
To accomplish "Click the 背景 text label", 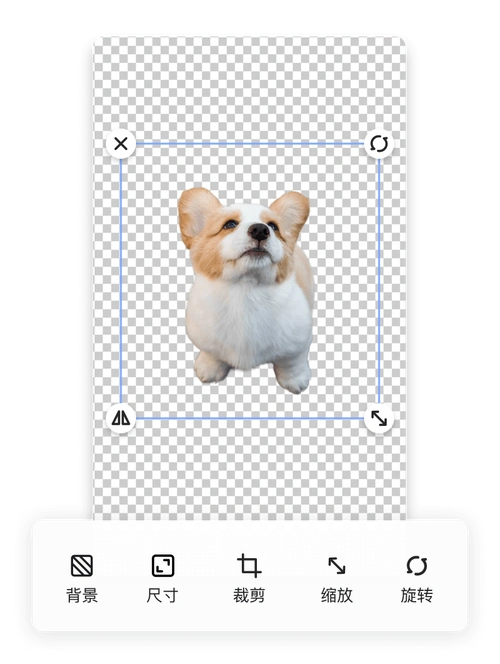I will click(x=82, y=595).
